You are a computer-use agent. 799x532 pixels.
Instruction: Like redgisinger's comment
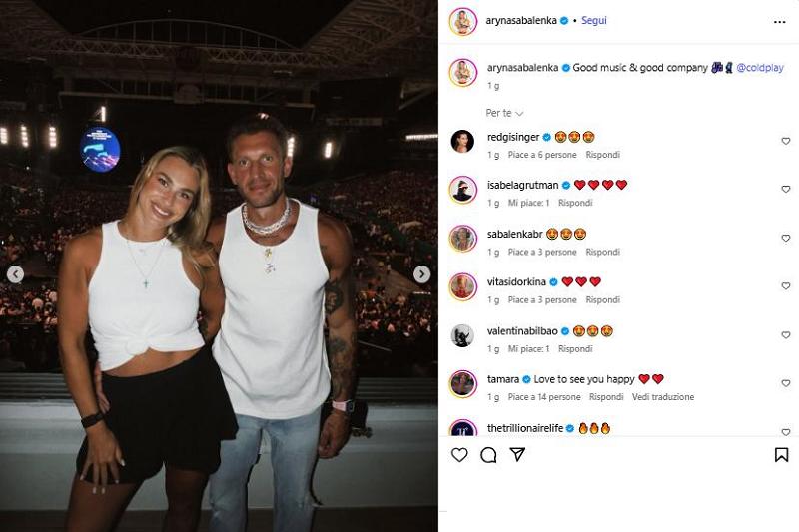[785, 142]
